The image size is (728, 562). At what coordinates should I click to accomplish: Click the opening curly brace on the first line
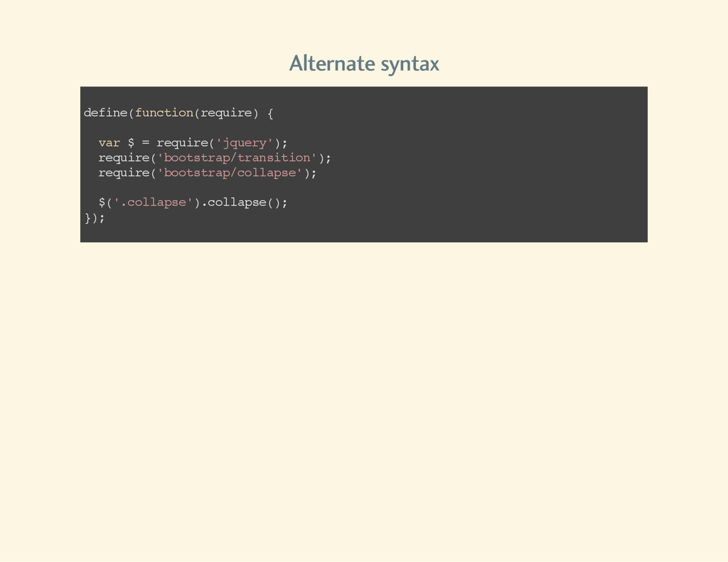270,113
